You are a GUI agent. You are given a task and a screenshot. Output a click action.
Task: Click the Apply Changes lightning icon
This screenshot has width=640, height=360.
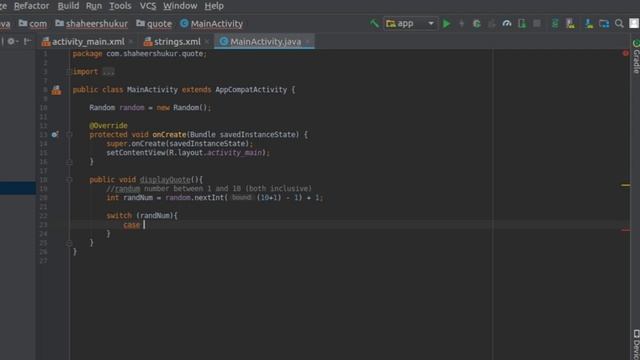pos(462,24)
